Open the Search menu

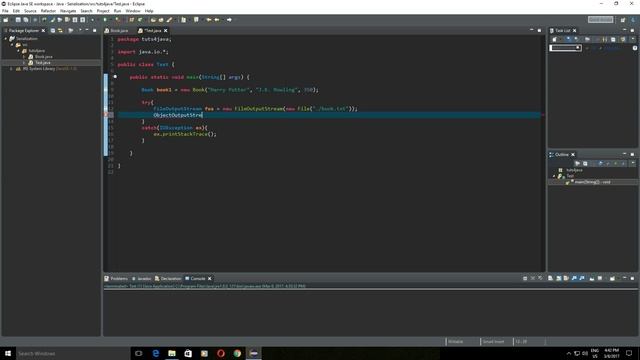click(86, 11)
